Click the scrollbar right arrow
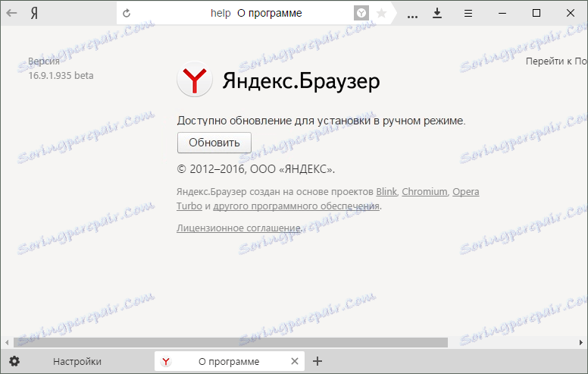 tap(581, 342)
